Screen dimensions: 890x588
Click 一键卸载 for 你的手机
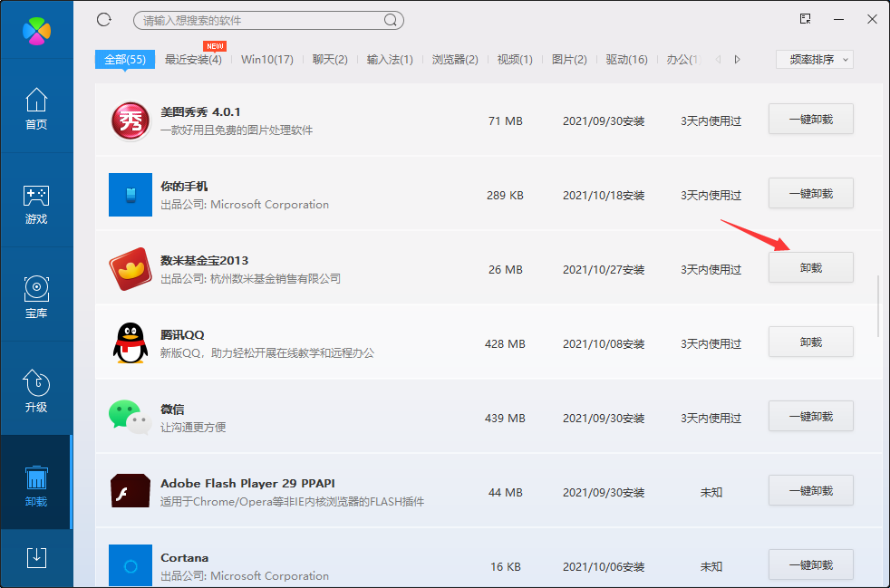tap(810, 193)
